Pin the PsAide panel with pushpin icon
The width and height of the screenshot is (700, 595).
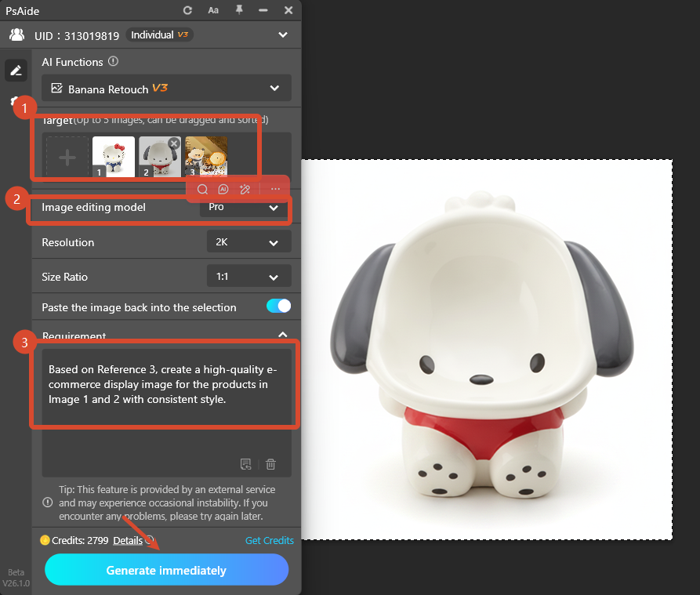(238, 10)
